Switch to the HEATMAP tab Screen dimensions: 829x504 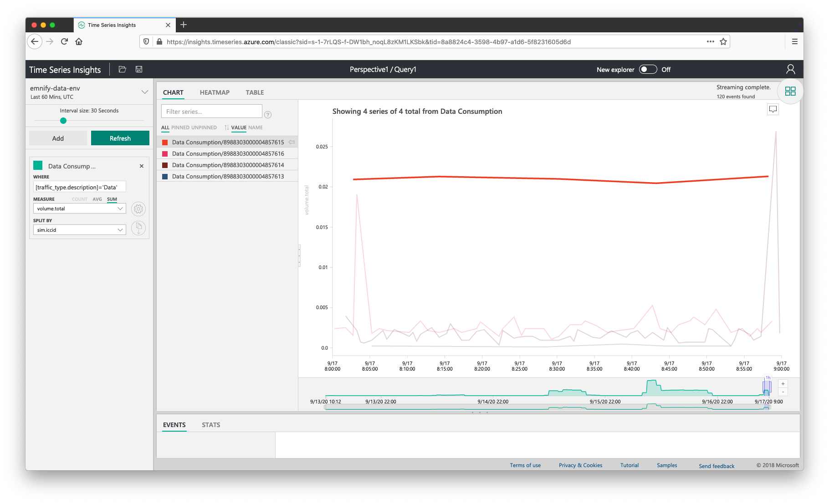coord(215,92)
